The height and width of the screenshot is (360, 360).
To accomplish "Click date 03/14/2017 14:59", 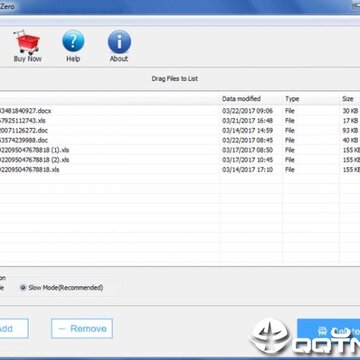I will click(247, 130).
